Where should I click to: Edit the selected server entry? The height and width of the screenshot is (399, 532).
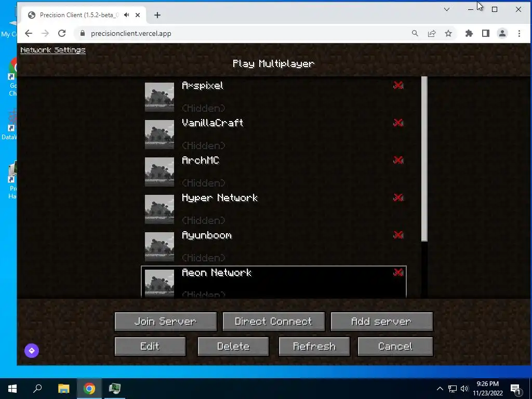point(150,347)
